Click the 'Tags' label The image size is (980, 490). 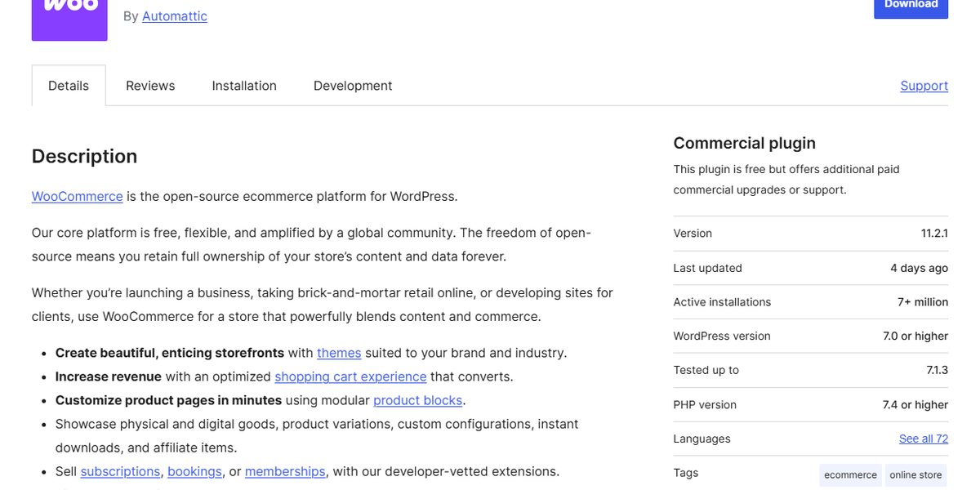point(686,473)
